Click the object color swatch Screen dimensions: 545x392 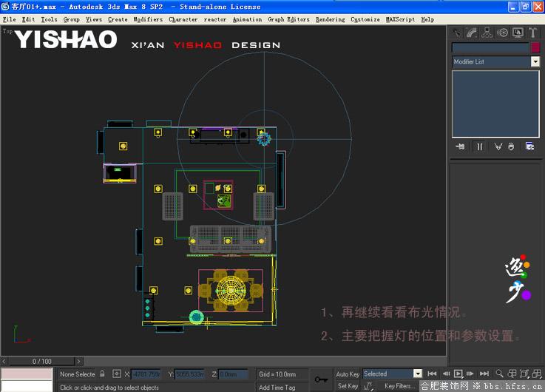pyautogui.click(x=535, y=47)
